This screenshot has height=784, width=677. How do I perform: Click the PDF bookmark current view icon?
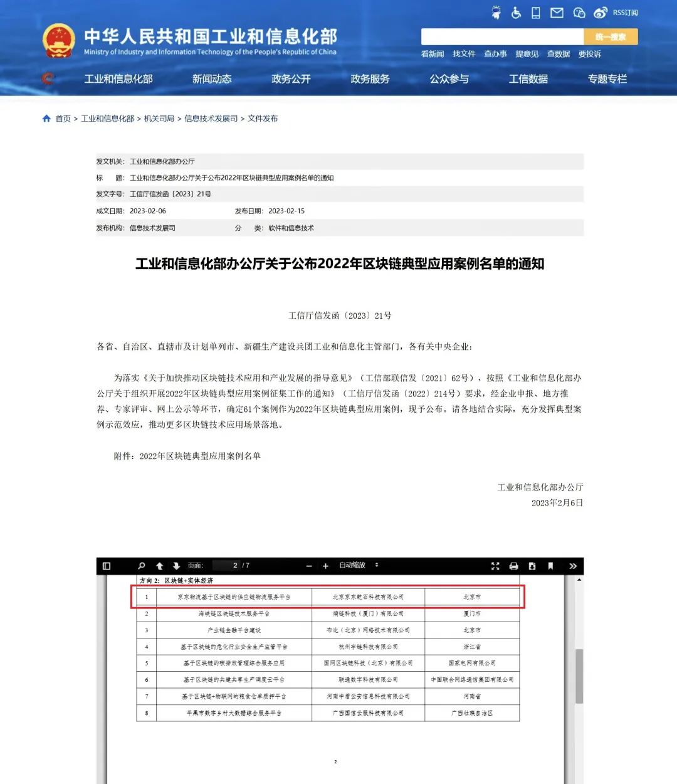point(550,566)
